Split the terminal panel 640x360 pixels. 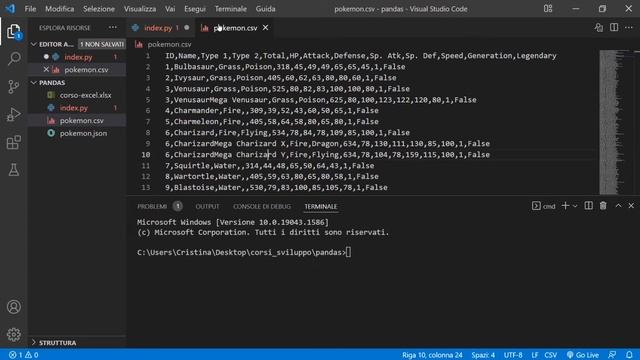point(588,206)
